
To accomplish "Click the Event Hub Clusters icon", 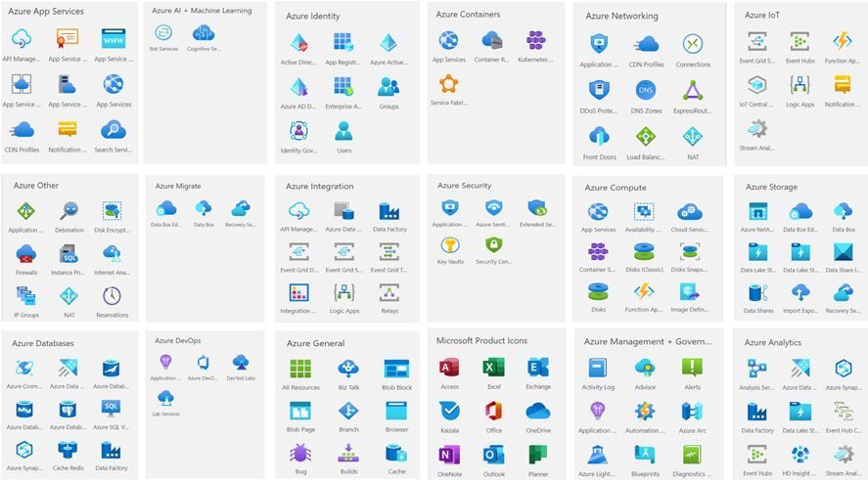I will (843, 411).
